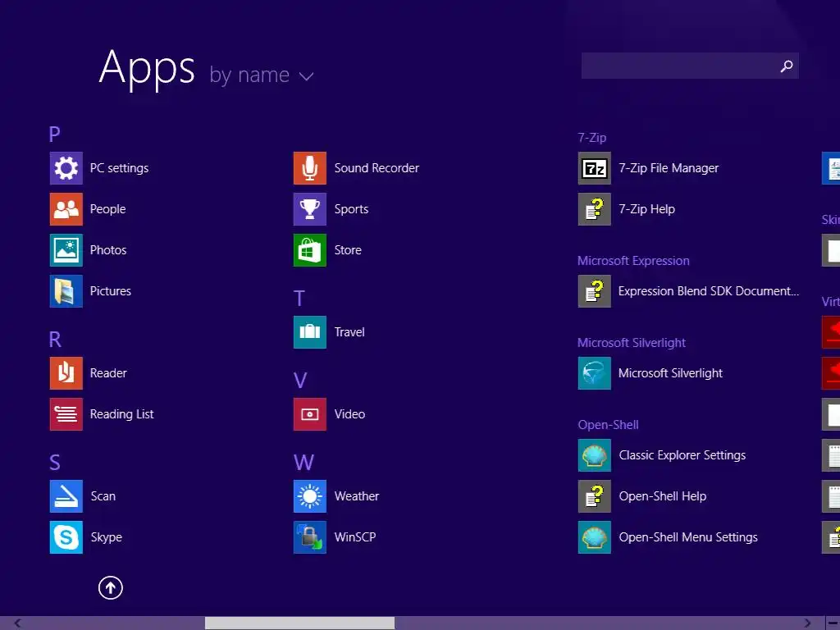
Task: Open Expression Blend SDK Documentation icon
Action: click(x=594, y=291)
